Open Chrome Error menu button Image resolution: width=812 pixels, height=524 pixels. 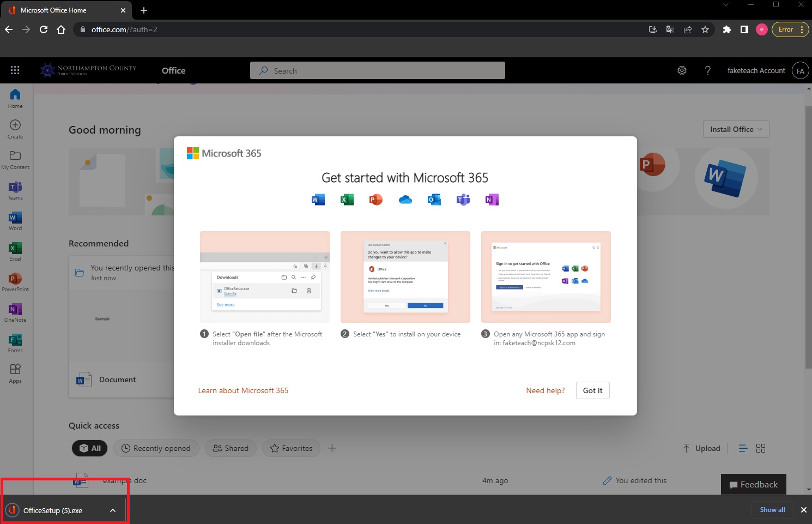790,29
